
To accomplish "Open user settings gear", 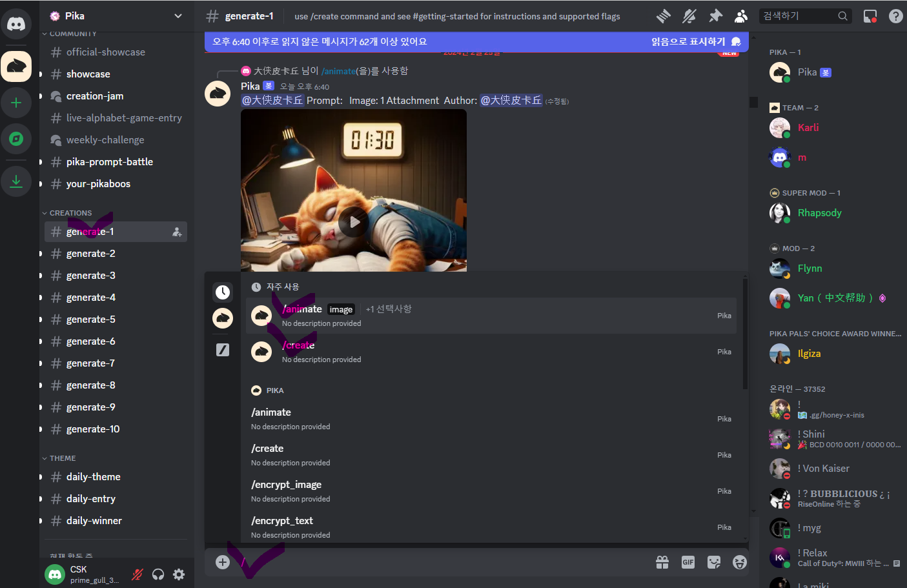I will pyautogui.click(x=179, y=574).
